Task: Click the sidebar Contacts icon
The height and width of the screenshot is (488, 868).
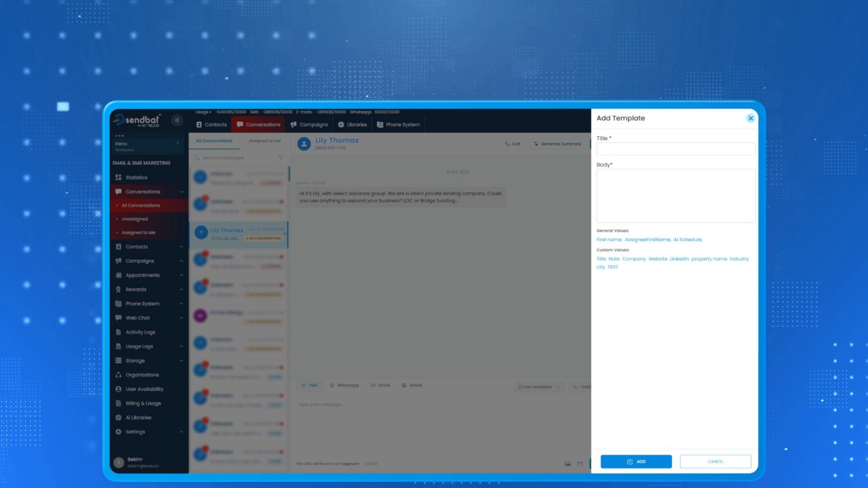Action: click(119, 247)
